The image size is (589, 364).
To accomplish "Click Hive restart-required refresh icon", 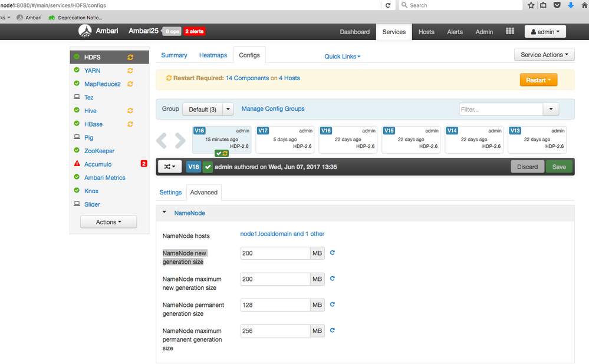I will 130,111.
